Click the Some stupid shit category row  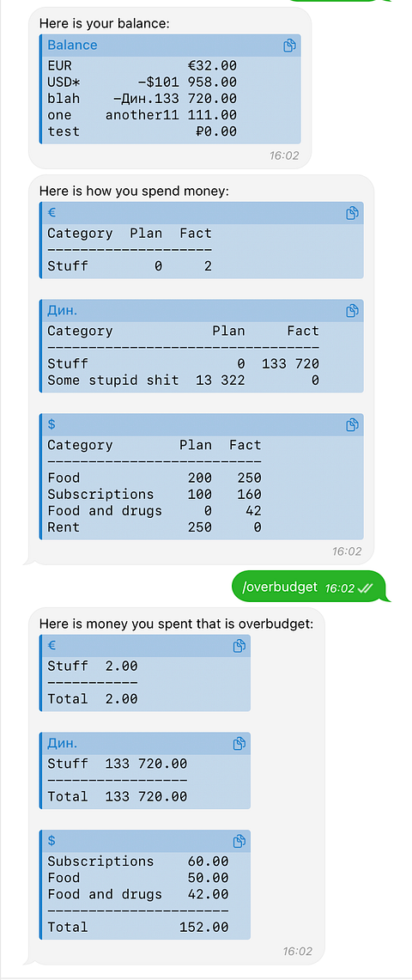pos(184,380)
